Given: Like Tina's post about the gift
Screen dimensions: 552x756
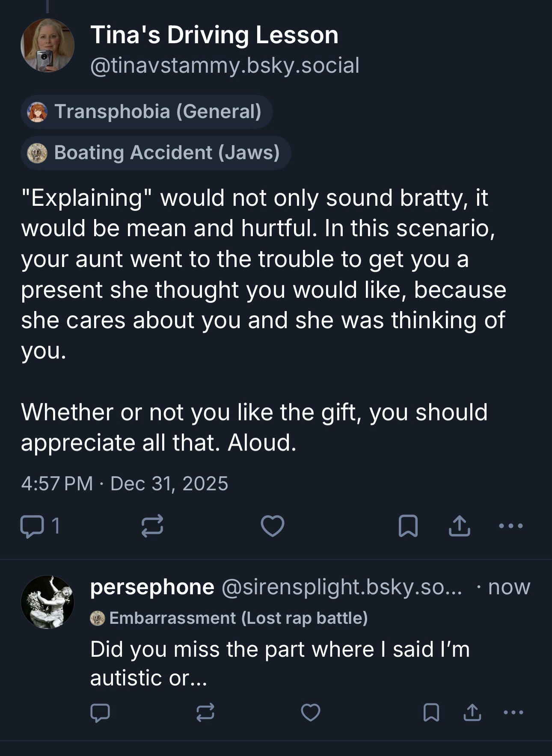Looking at the screenshot, I should [273, 526].
